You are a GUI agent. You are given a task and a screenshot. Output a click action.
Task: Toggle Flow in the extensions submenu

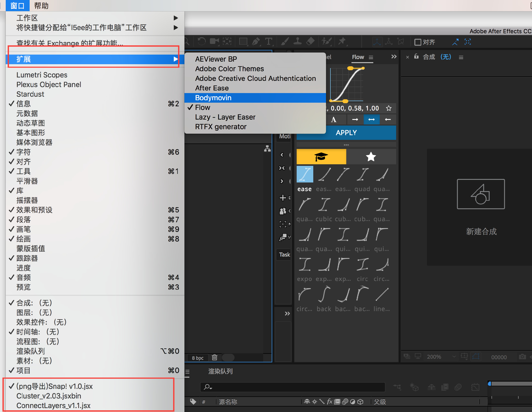point(203,107)
